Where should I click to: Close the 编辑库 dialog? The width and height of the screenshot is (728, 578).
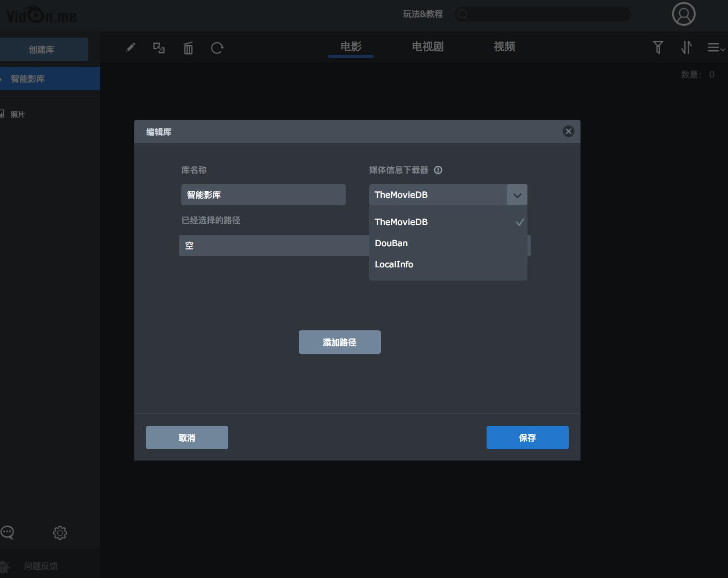point(568,132)
